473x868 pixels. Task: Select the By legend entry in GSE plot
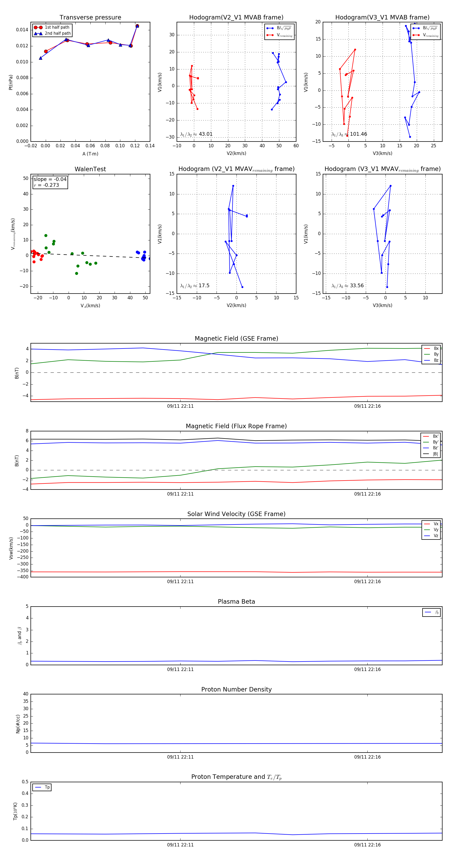coord(431,354)
